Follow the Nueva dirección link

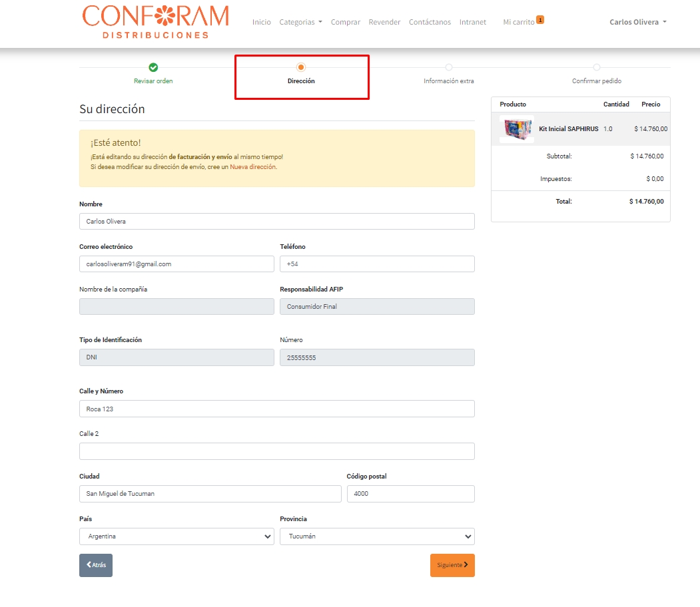[x=252, y=167]
